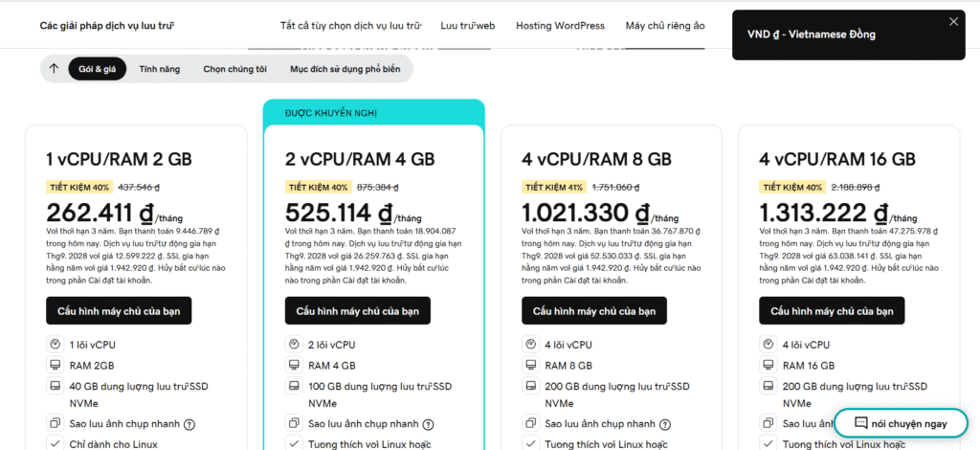
Task: Click the RAM icon in recommended plan
Action: [293, 365]
